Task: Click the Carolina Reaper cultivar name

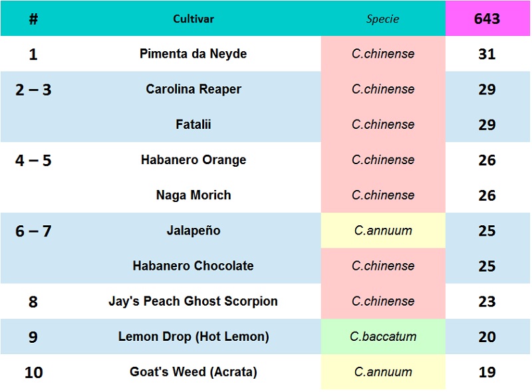Action: (x=194, y=89)
